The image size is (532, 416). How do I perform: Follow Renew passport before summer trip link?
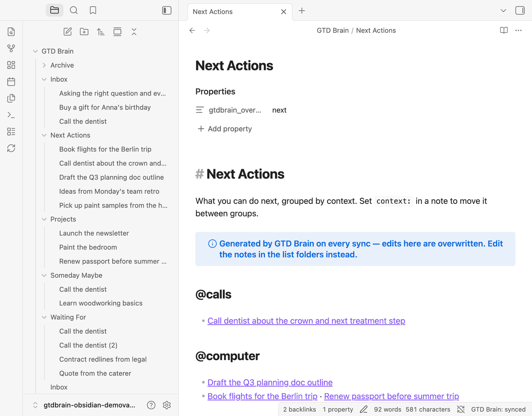[391, 396]
